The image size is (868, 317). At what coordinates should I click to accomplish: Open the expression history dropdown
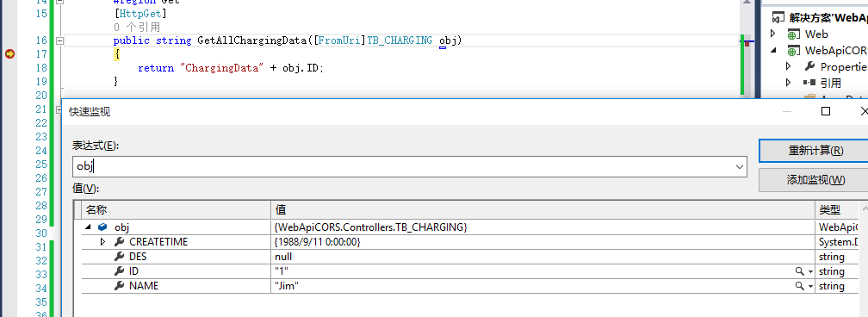click(739, 167)
